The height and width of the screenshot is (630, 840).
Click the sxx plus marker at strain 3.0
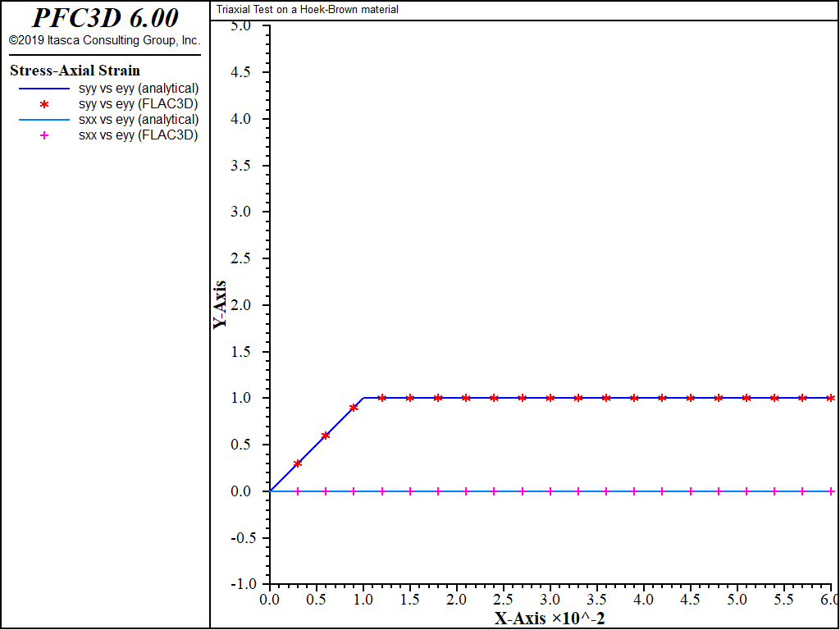(550, 491)
